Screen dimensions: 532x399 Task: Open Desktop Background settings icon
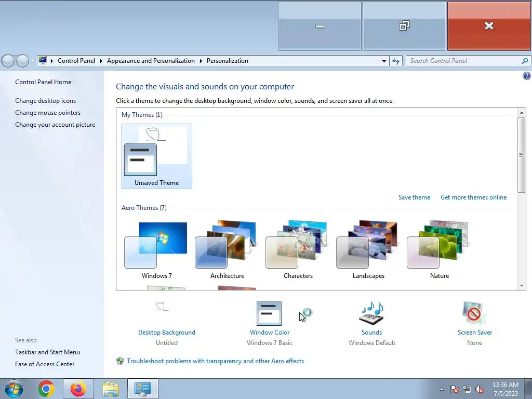[162, 307]
